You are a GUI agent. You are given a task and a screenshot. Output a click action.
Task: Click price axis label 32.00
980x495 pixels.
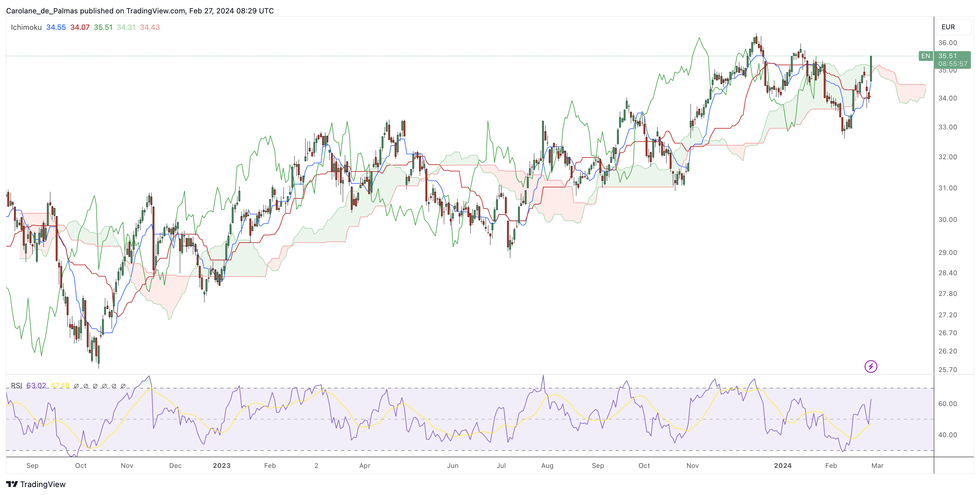coord(947,157)
